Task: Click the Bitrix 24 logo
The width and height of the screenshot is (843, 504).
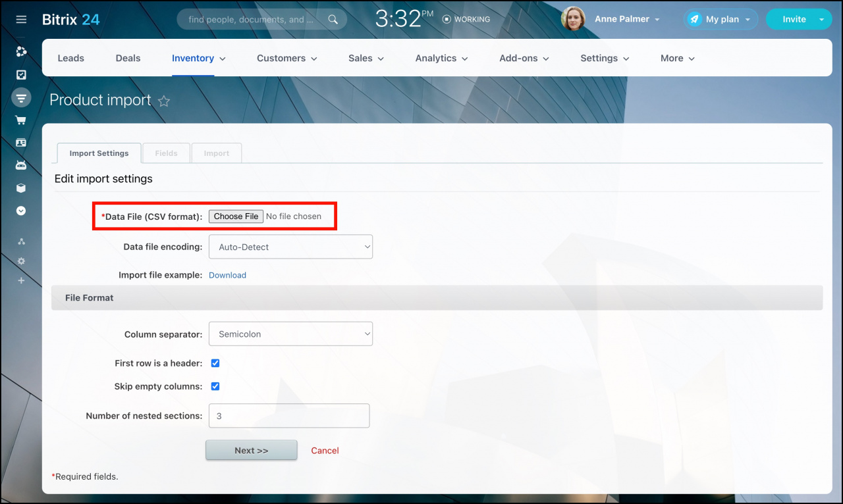Action: pyautogui.click(x=71, y=20)
